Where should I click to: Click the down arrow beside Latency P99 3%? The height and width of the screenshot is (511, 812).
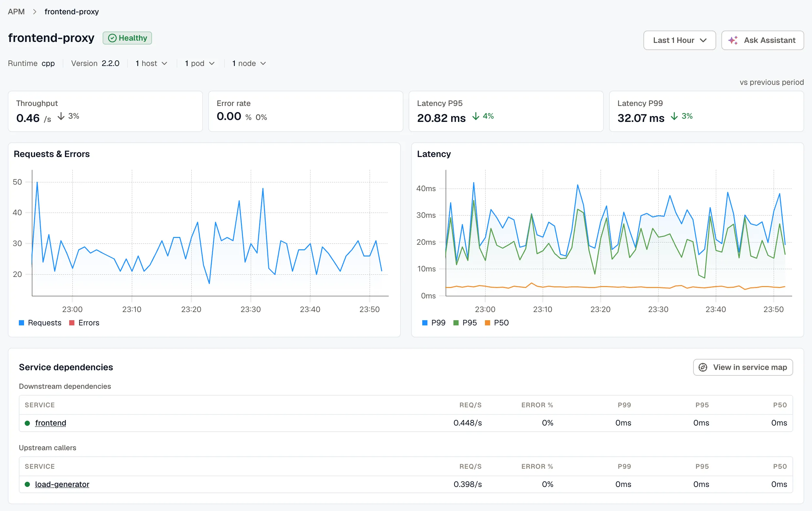pyautogui.click(x=674, y=116)
